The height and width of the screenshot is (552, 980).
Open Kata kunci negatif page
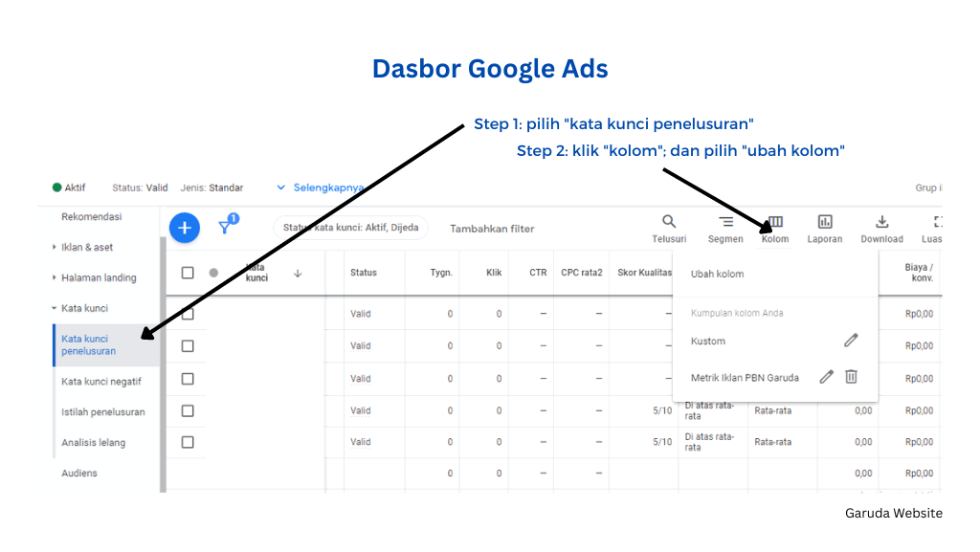click(101, 382)
